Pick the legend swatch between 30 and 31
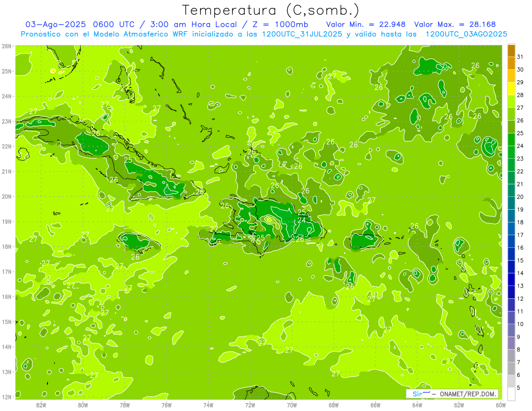Screen dimensions: 532x411 point(511,63)
